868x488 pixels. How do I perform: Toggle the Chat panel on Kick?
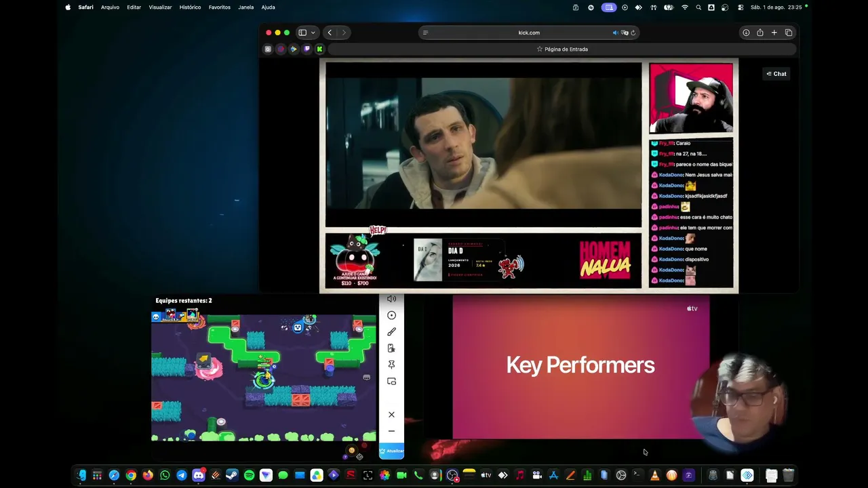coord(776,74)
